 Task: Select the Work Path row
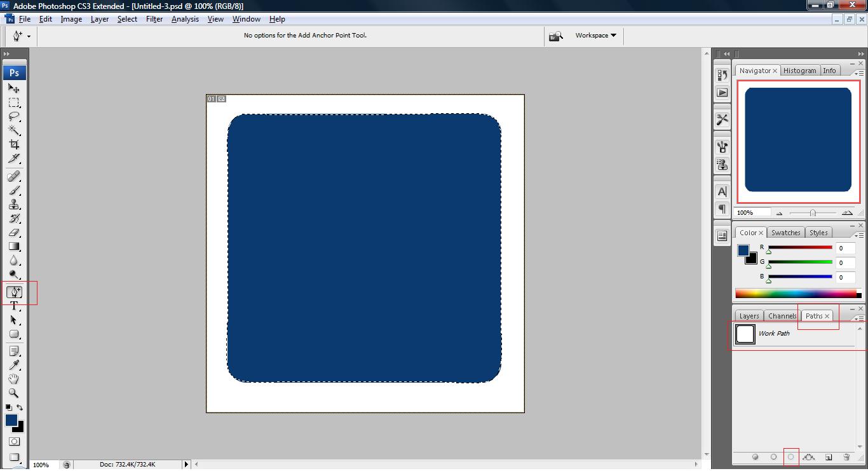point(794,334)
